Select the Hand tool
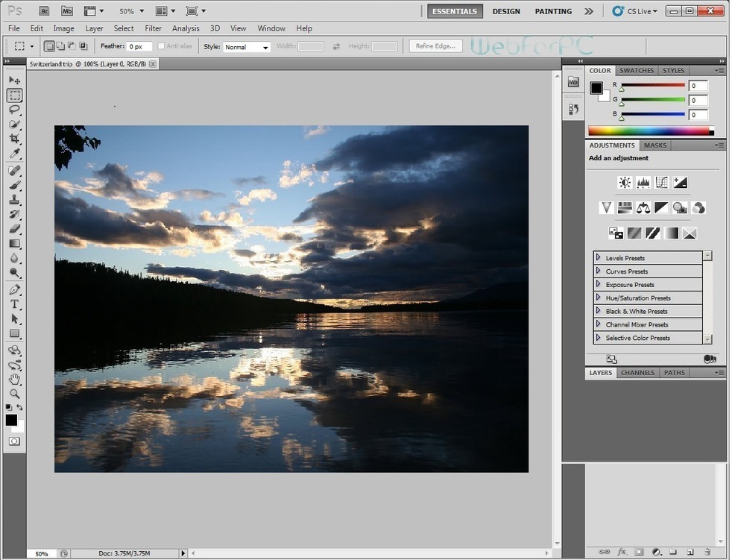The image size is (732, 560). [x=14, y=380]
